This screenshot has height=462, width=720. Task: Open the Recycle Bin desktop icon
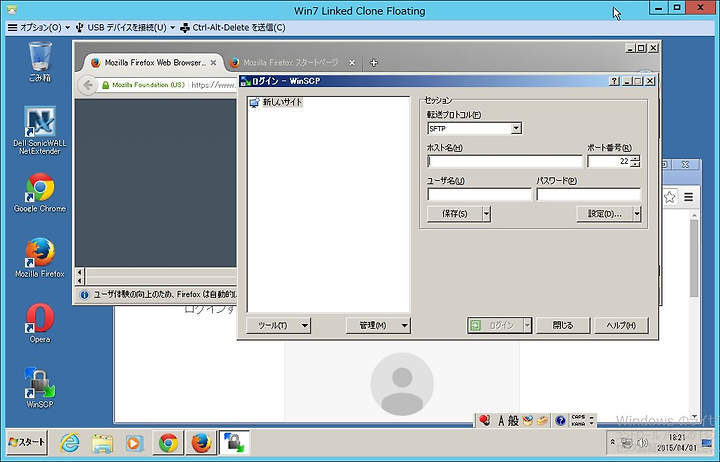40,62
